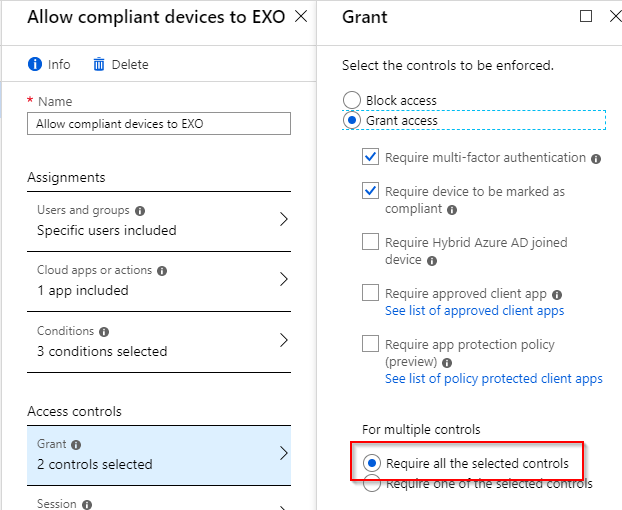The width and height of the screenshot is (622, 510).
Task: Expand Cloud apps or actions settings
Action: tap(283, 280)
